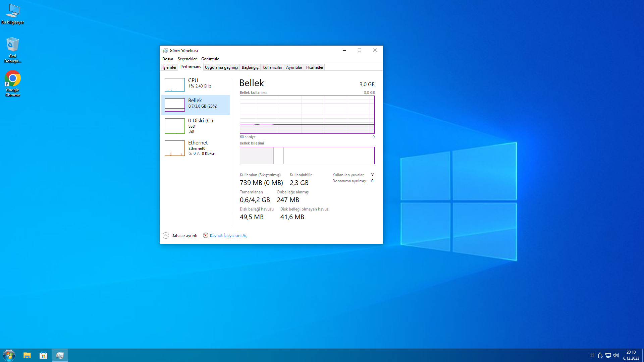Click the Donanıma ayrılmış label
644x362 pixels.
click(350, 181)
